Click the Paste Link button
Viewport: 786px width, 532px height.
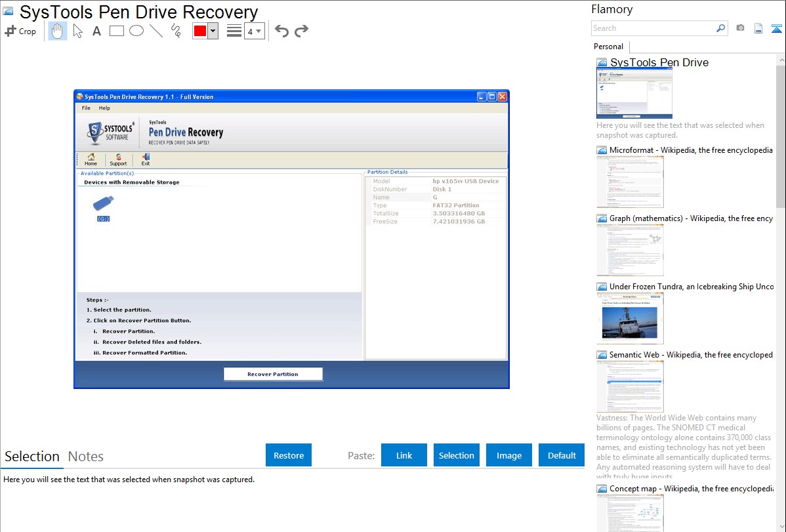coord(404,455)
